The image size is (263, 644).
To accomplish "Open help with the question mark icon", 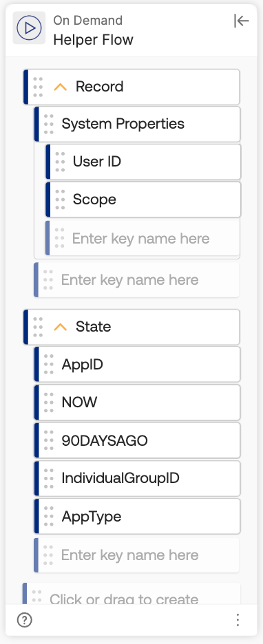I will tap(25, 620).
